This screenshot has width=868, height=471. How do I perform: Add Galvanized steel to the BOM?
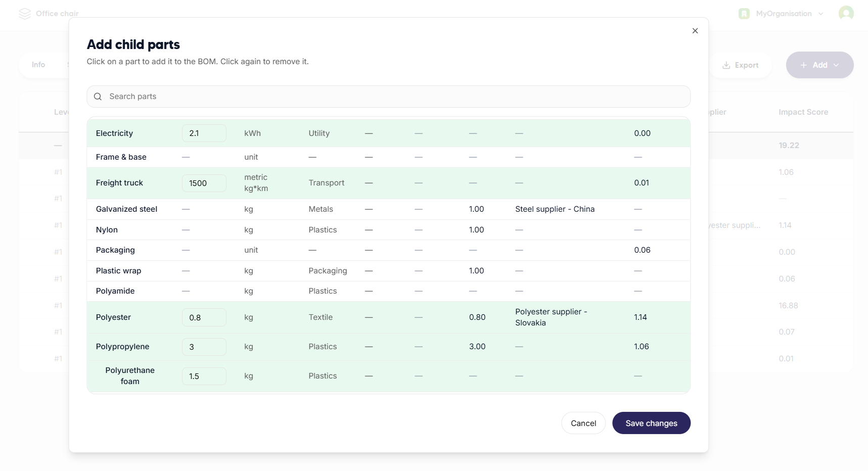[x=126, y=209]
